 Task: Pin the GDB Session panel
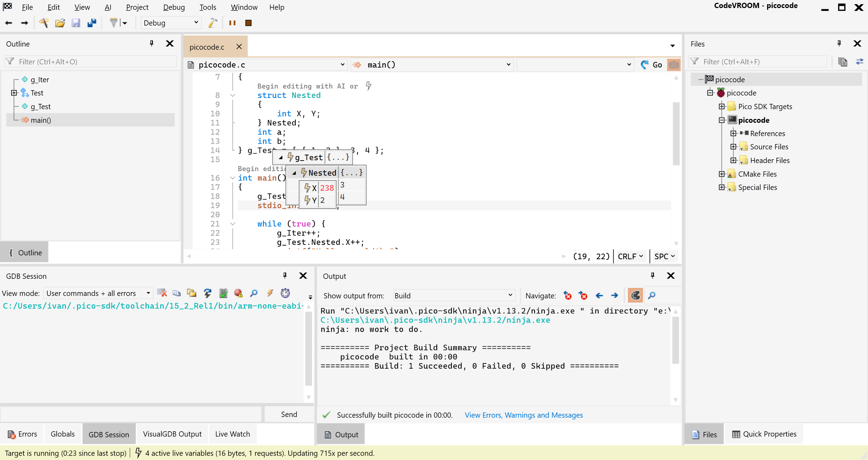pyautogui.click(x=285, y=276)
